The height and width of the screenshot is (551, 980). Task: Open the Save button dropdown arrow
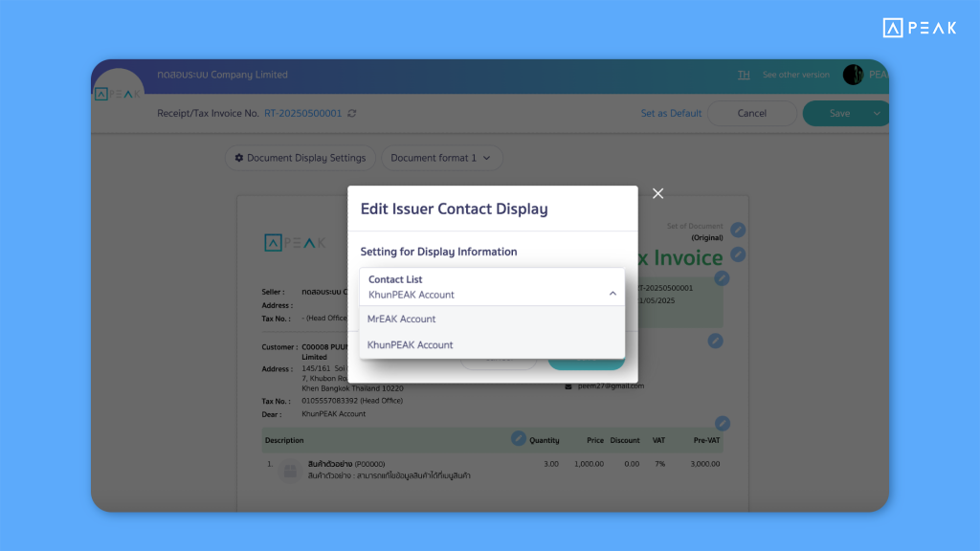[x=877, y=114]
